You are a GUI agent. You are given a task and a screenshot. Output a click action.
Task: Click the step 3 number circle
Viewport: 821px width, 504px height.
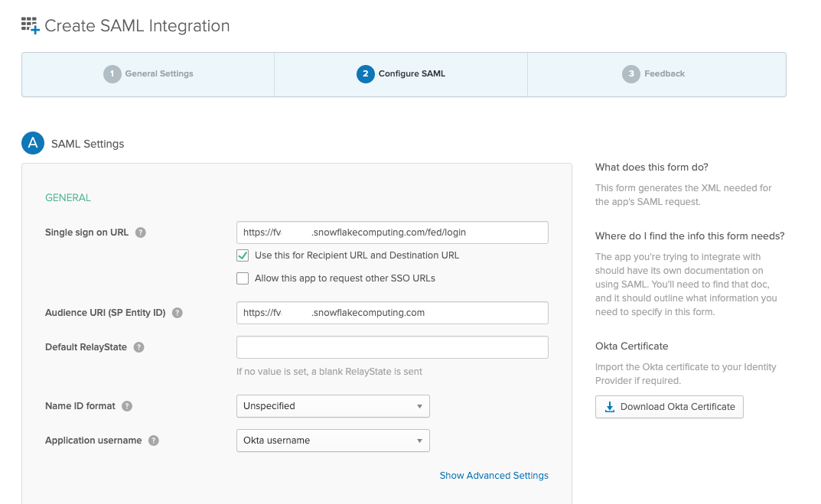(x=631, y=73)
